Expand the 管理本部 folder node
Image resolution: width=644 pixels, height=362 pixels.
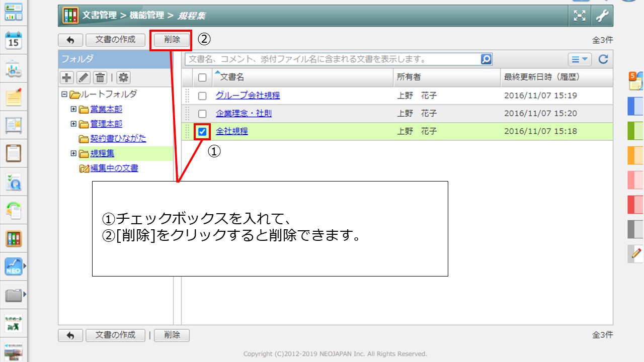click(x=73, y=124)
